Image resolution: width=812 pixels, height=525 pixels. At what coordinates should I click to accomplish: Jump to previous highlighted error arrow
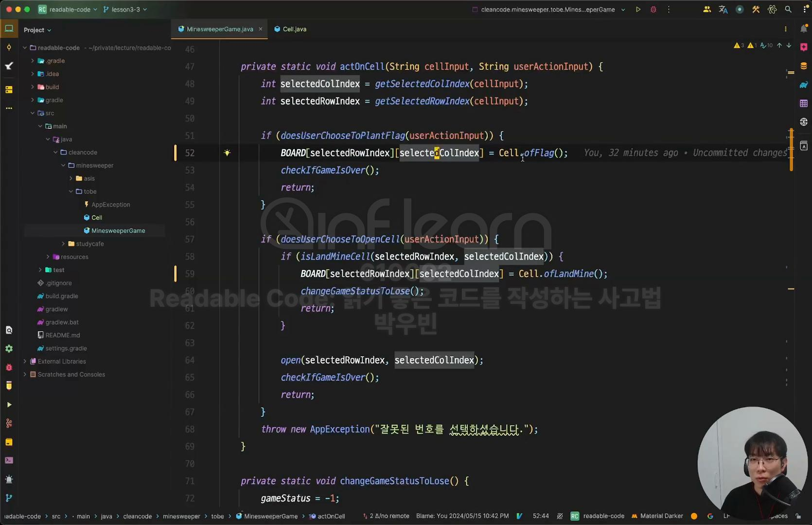click(x=779, y=45)
